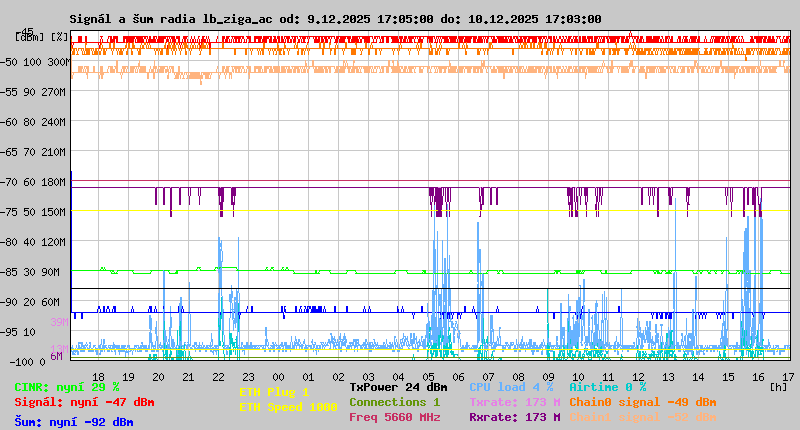Click the CPU load legend entry
The width and height of the screenshot is (800, 430).
tap(511, 387)
